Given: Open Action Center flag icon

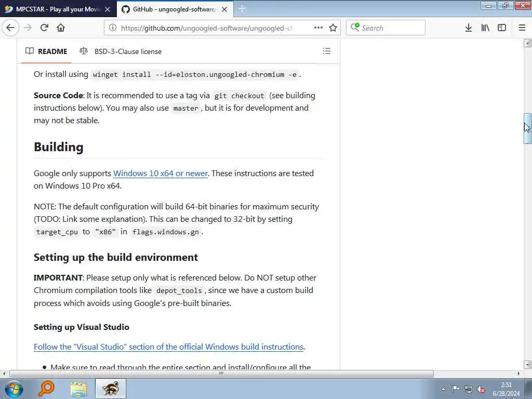Looking at the screenshot, I should pyautogui.click(x=455, y=389).
